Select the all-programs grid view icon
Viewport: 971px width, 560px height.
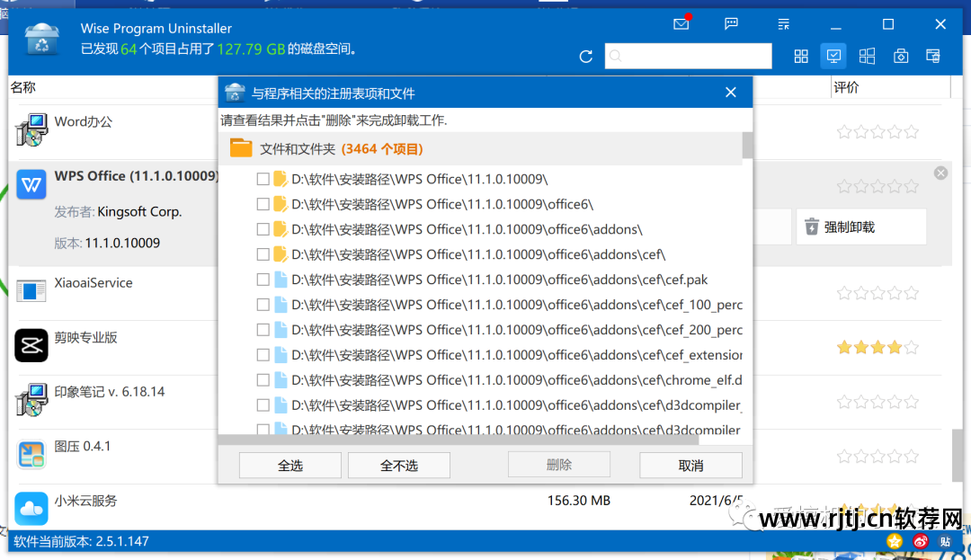800,56
